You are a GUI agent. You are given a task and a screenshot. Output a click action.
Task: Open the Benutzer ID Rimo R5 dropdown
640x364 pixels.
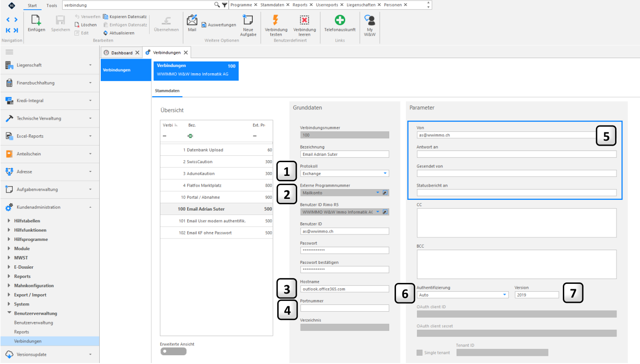click(377, 212)
